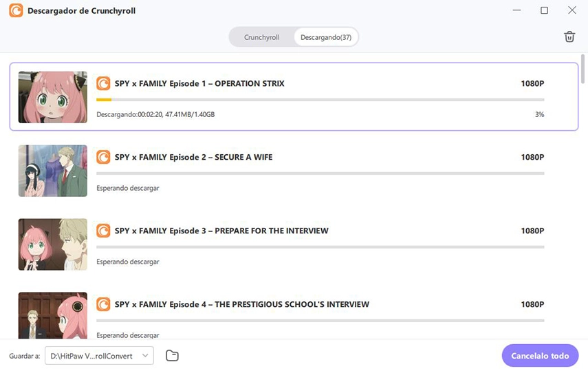The image size is (588, 371).
Task: Click the 1080P label of Episode 1
Action: [x=532, y=83]
